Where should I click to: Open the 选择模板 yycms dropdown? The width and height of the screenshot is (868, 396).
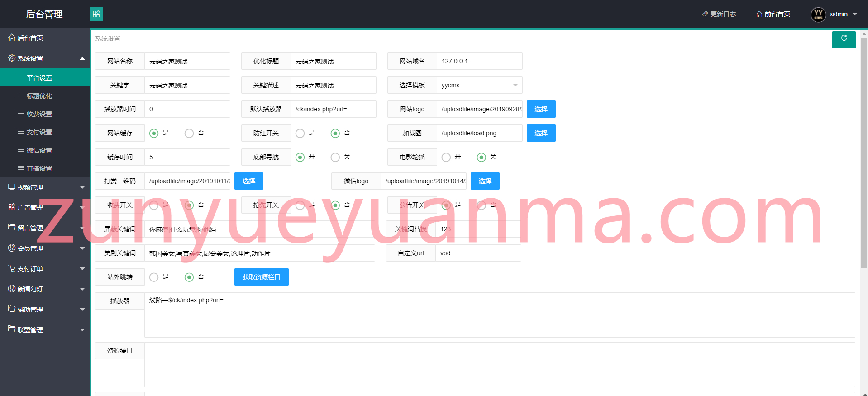click(479, 85)
